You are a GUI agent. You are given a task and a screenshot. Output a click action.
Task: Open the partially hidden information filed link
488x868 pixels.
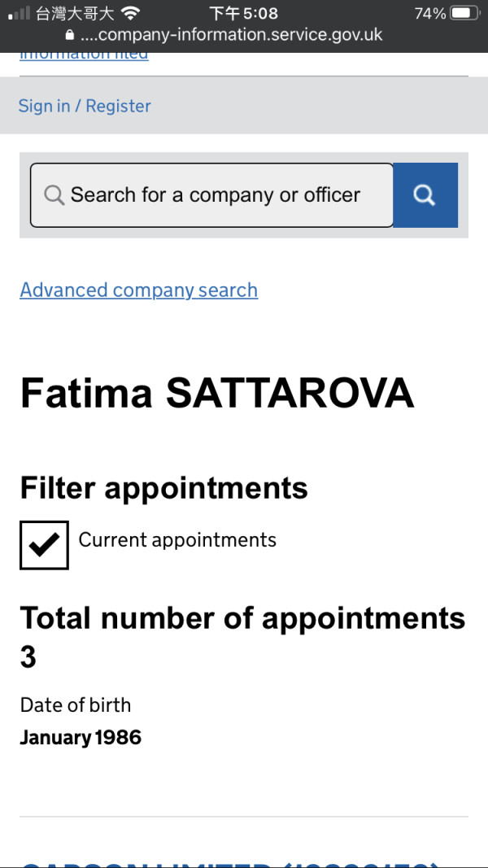point(84,55)
